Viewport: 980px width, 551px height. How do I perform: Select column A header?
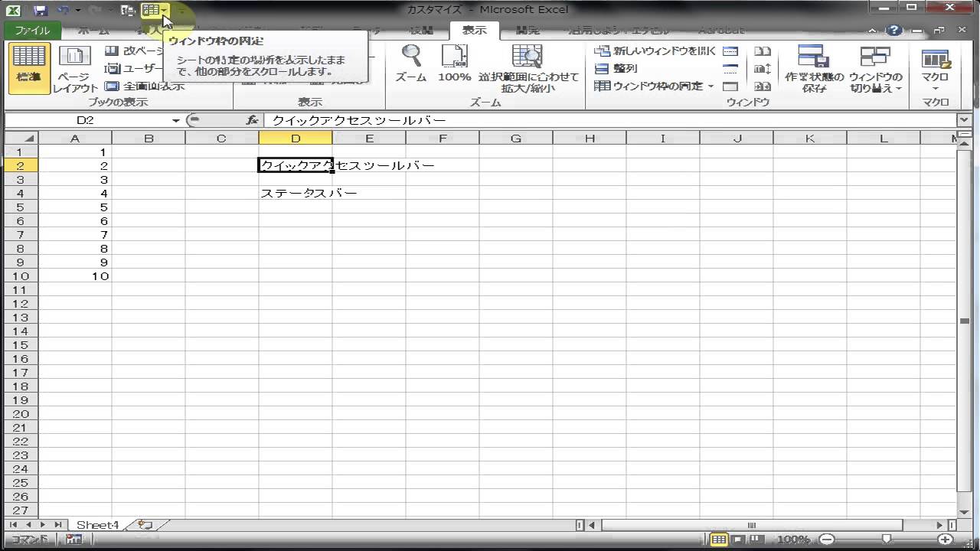point(75,138)
